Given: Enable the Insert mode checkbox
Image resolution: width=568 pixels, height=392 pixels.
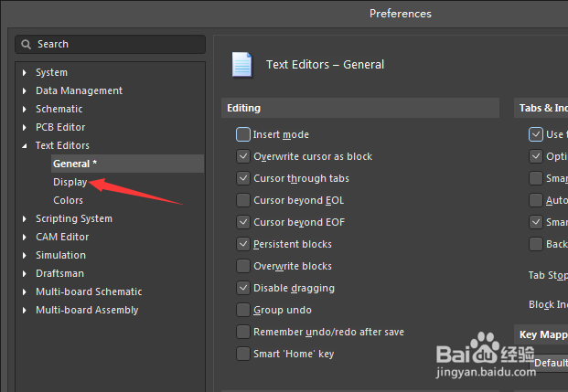Looking at the screenshot, I should coord(243,134).
